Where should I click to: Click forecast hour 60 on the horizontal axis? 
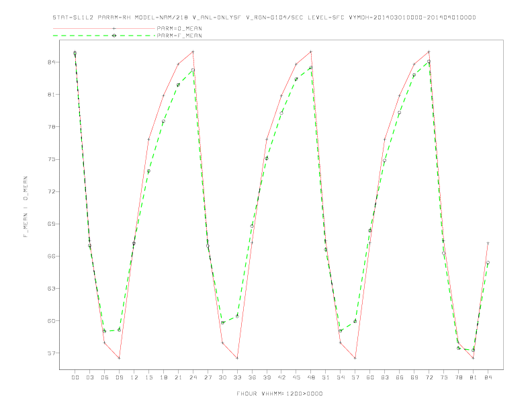click(370, 377)
